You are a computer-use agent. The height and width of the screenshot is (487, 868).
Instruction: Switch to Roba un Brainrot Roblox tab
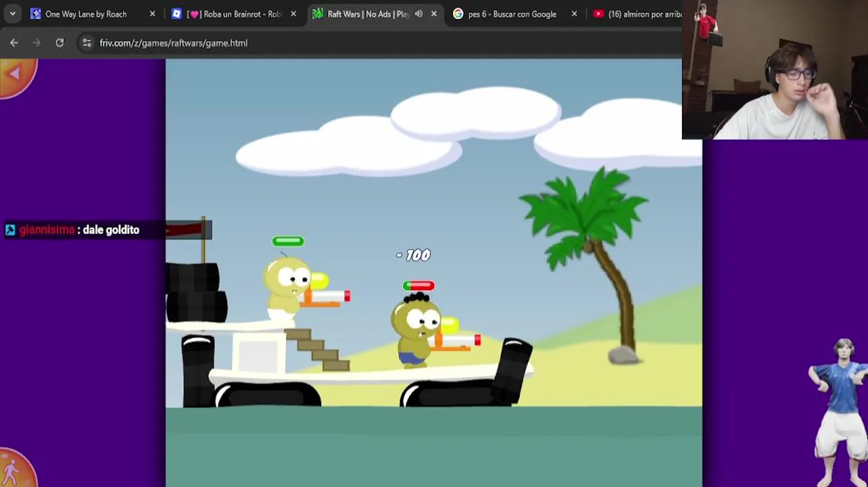[235, 14]
